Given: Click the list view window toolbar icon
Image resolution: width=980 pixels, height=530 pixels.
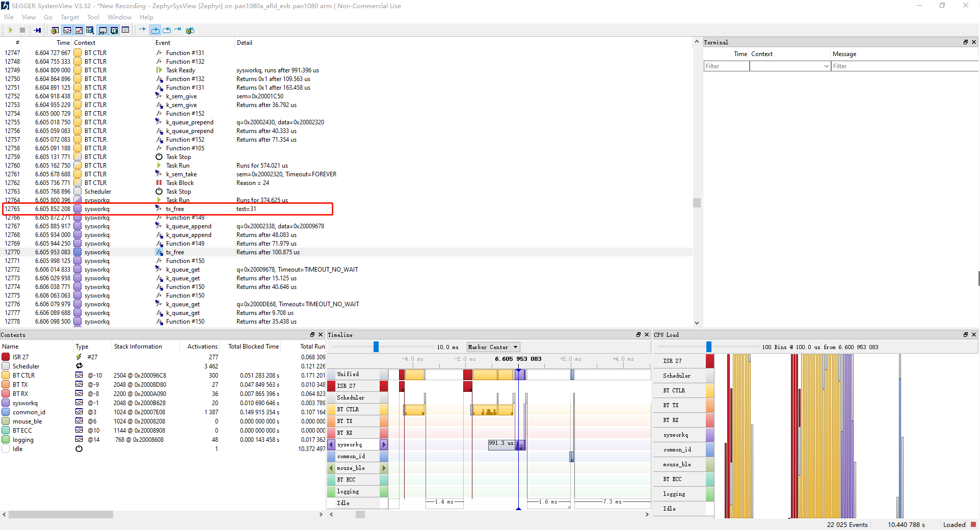Looking at the screenshot, I should [x=125, y=31].
